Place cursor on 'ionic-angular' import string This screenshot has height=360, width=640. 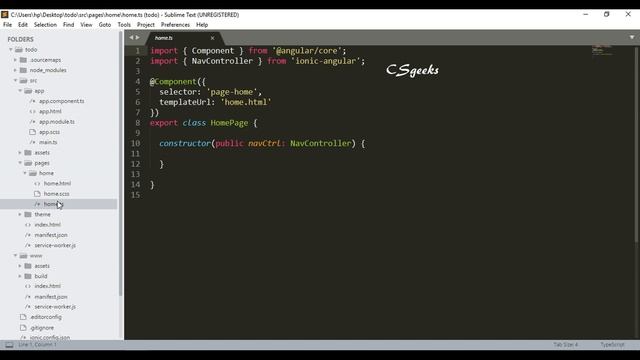click(x=326, y=61)
